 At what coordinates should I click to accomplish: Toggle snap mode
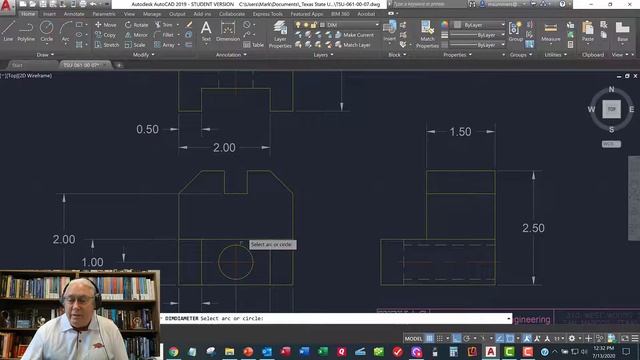pyautogui.click(x=440, y=338)
